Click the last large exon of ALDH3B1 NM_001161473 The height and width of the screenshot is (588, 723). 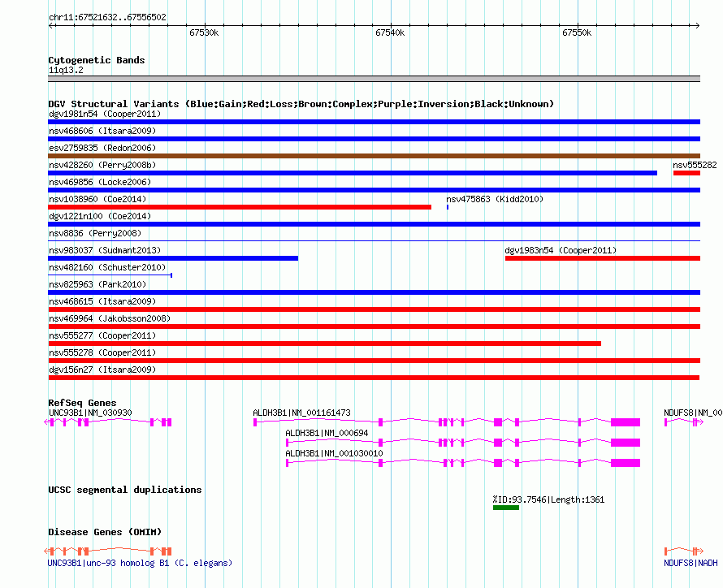[626, 422]
